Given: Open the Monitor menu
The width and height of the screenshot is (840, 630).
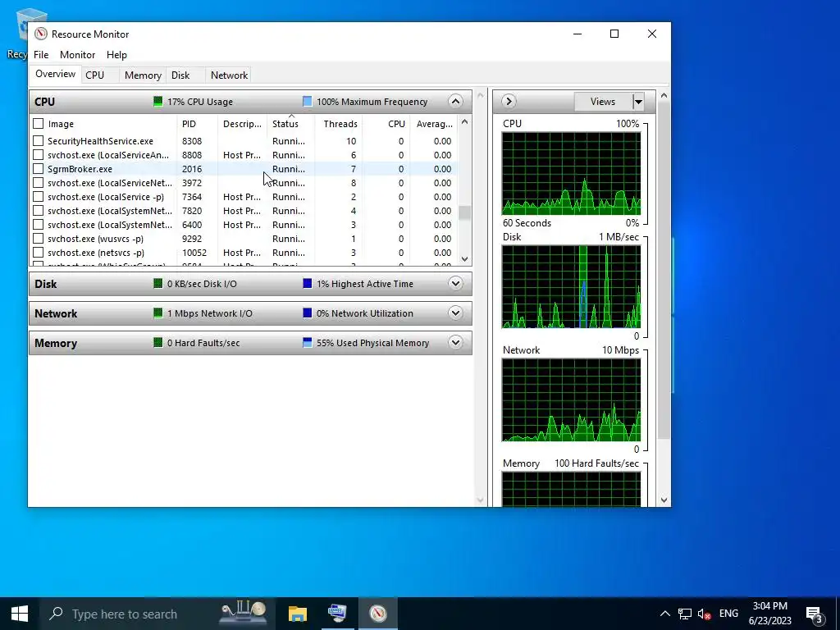Looking at the screenshot, I should tap(77, 55).
